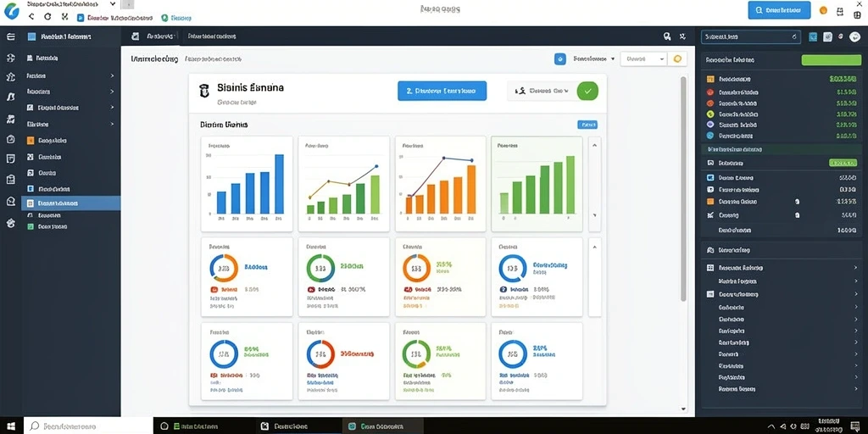
Task: Open the hamburger menu in dark header
Action: tap(10, 36)
